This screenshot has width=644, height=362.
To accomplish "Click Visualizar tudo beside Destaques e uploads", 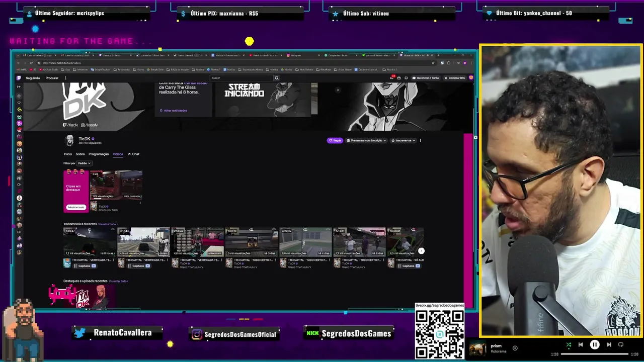I will (118, 281).
